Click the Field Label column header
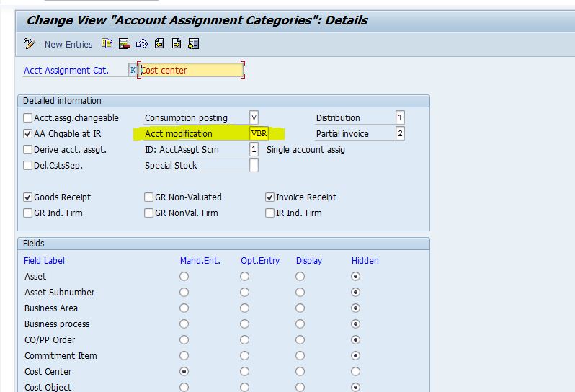Image resolution: width=575 pixels, height=392 pixels. click(x=44, y=260)
